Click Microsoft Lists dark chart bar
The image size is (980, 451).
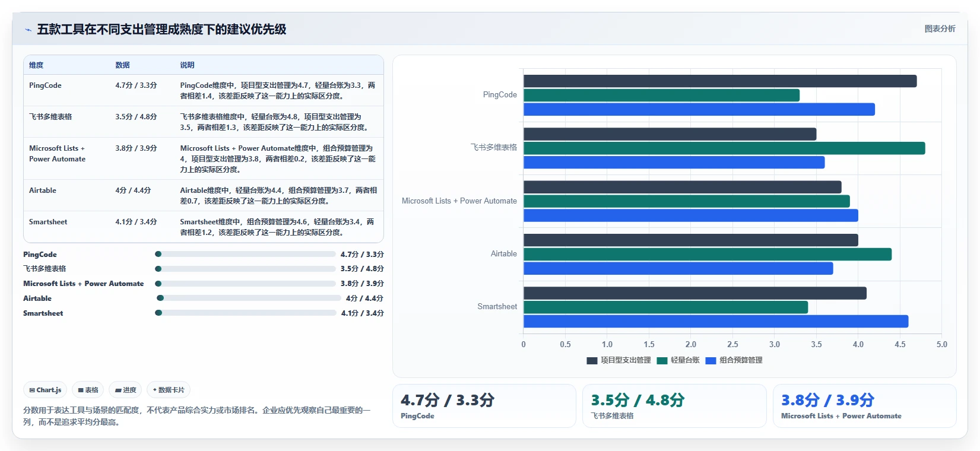(683, 187)
